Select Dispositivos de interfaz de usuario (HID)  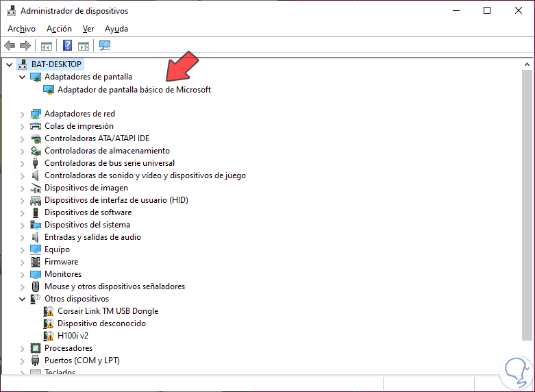click(x=116, y=200)
